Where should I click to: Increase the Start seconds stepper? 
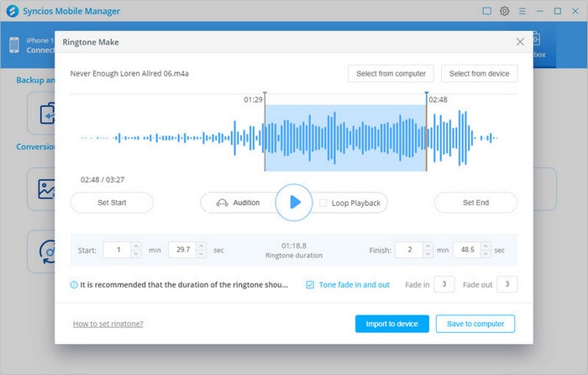(x=201, y=246)
